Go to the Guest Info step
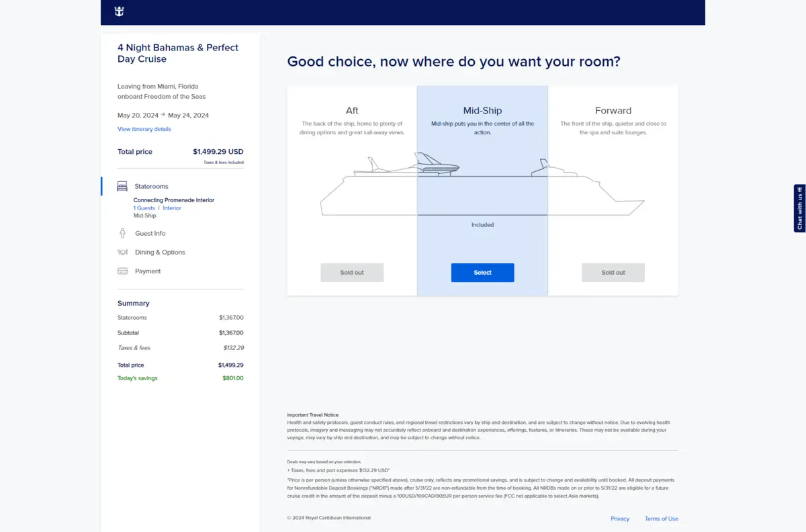The image size is (806, 532). [x=150, y=233]
